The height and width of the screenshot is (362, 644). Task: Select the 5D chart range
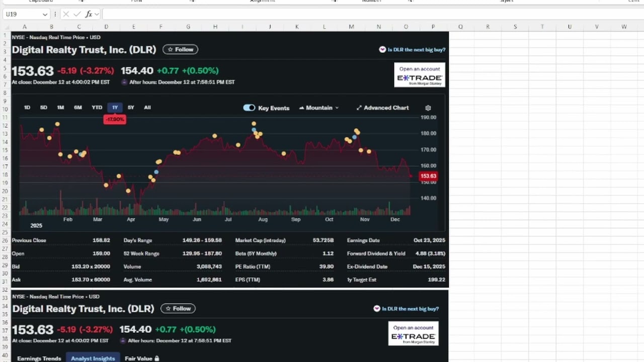[x=44, y=108]
